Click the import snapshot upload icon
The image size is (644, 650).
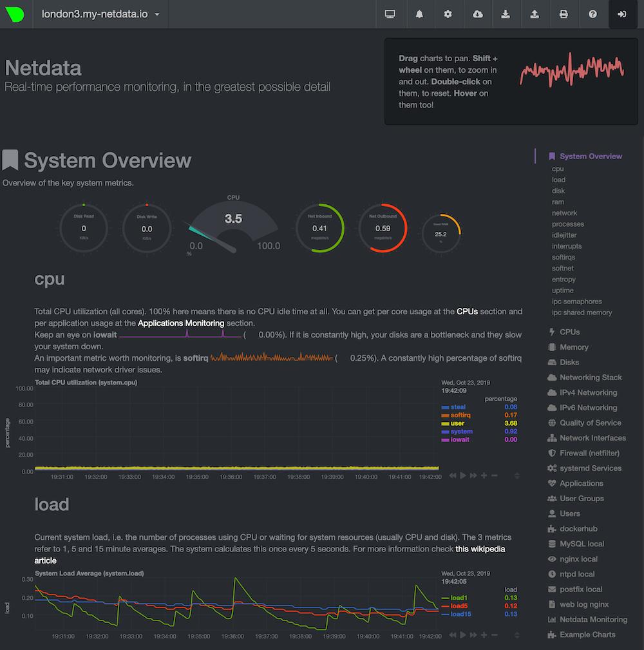pos(535,14)
